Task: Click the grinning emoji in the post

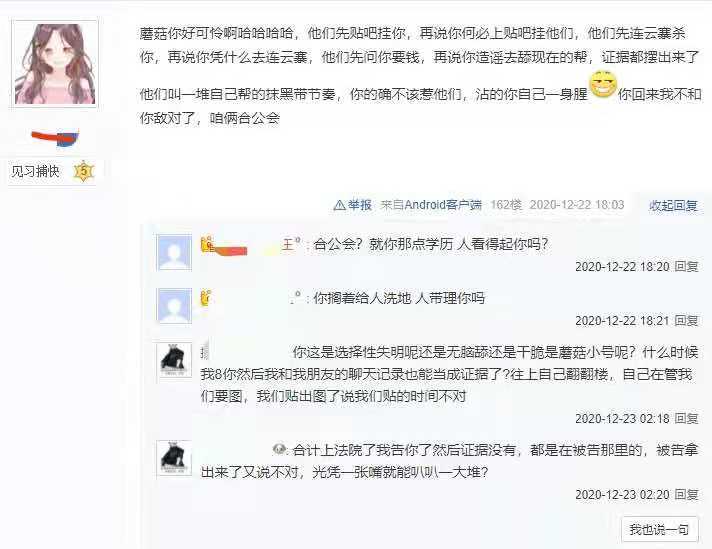Action: pos(602,85)
